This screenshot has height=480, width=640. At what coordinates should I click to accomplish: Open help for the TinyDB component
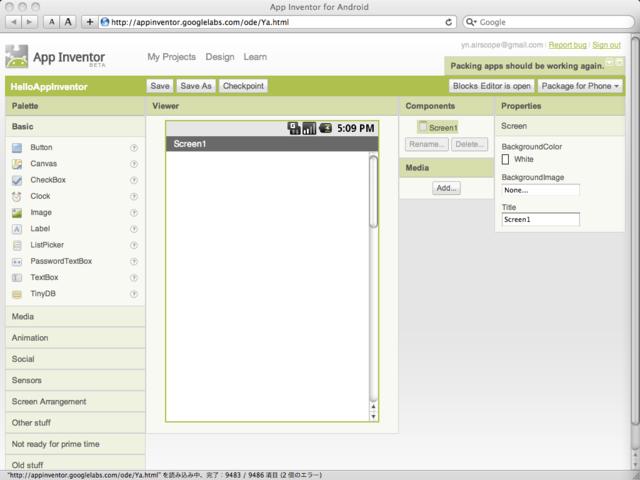(x=134, y=294)
